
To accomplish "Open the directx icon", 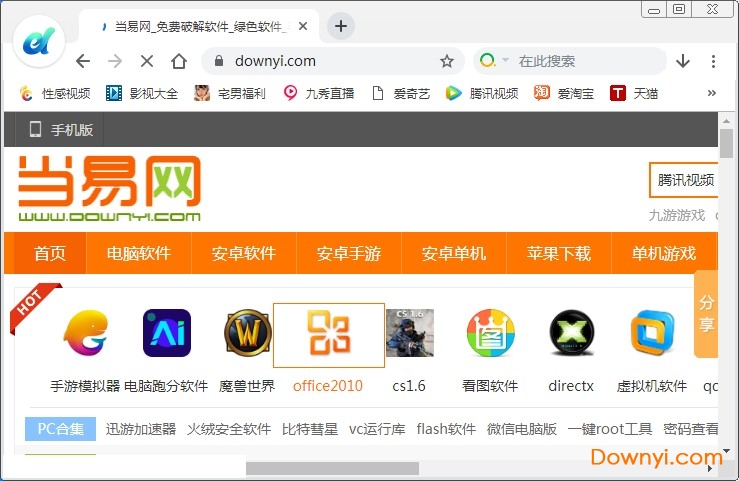I will click(572, 333).
